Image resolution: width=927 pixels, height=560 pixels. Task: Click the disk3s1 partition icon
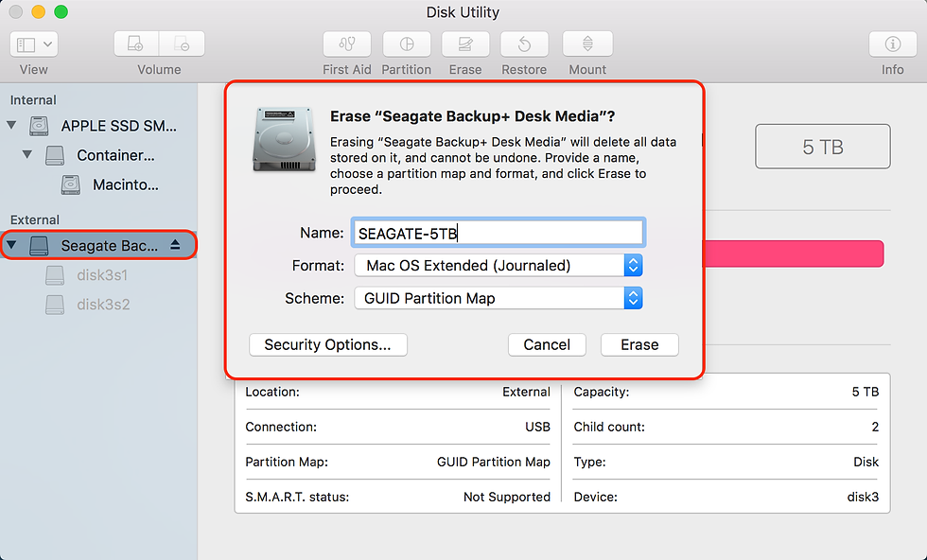(x=55, y=275)
